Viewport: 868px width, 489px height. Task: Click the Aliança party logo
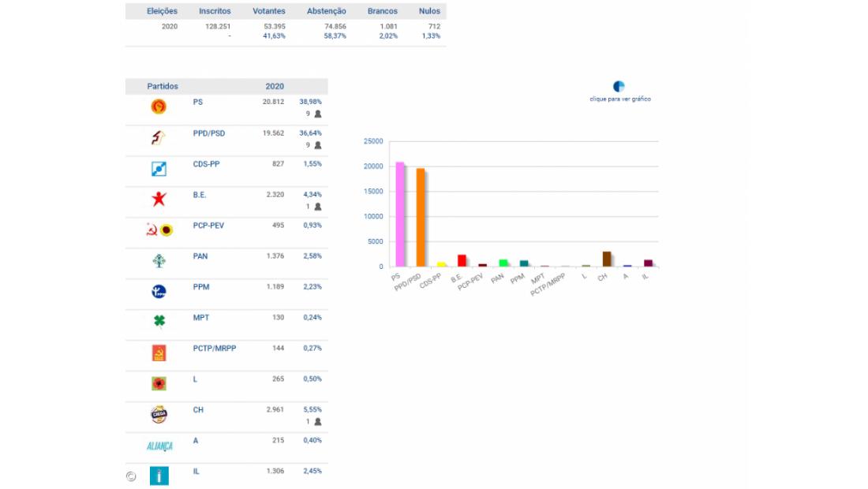pos(159,446)
